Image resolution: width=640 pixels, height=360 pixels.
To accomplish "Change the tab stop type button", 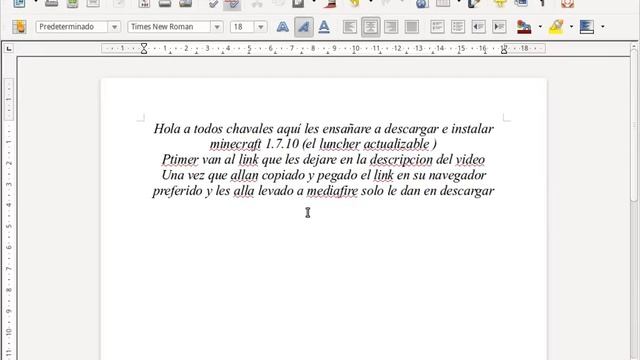I will [9, 49].
